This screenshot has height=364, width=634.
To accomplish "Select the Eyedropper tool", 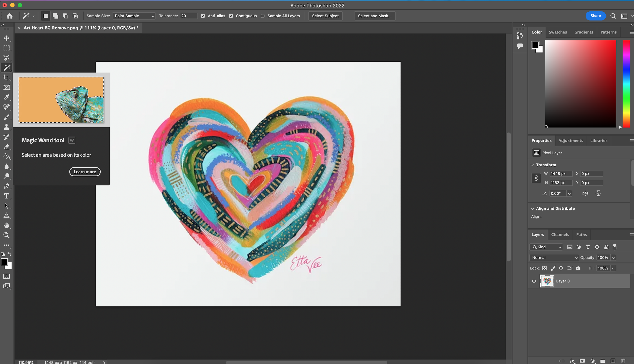I will pyautogui.click(x=7, y=97).
